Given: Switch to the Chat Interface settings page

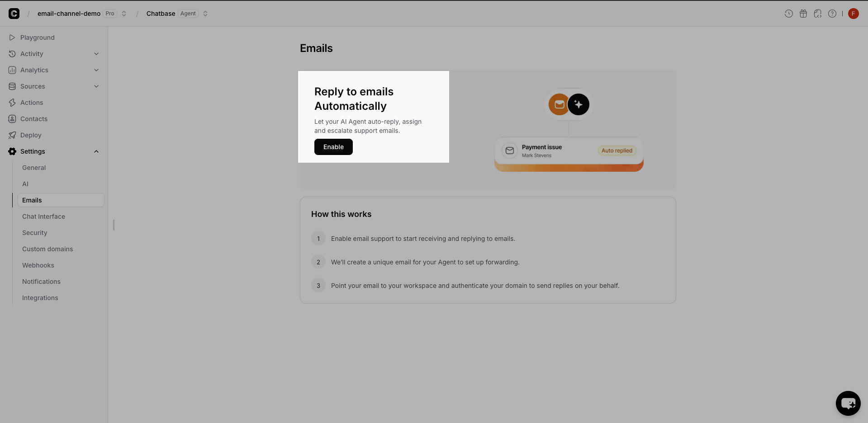Looking at the screenshot, I should tap(43, 216).
